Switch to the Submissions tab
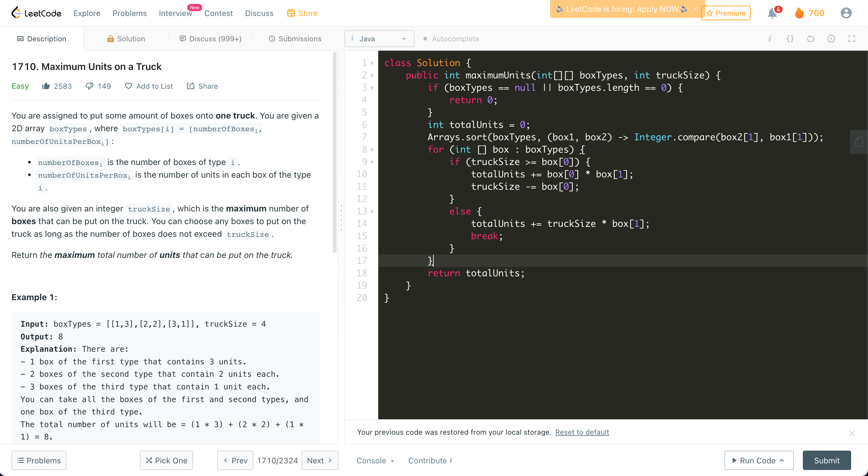 point(295,39)
